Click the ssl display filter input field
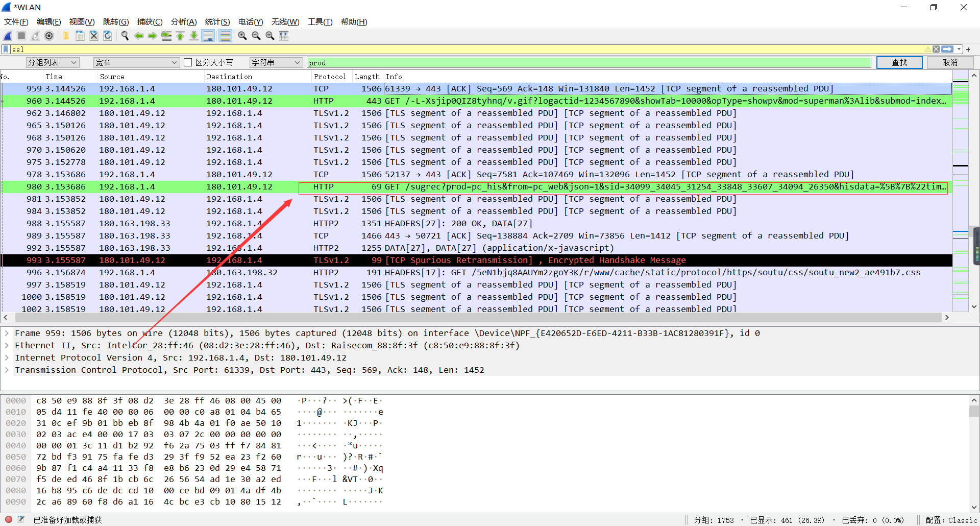The width and height of the screenshot is (980, 526). coord(467,49)
